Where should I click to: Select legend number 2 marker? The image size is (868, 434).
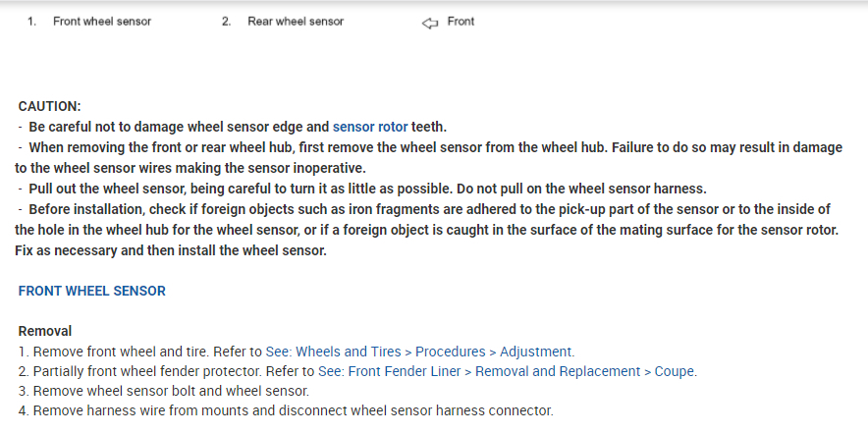[226, 22]
